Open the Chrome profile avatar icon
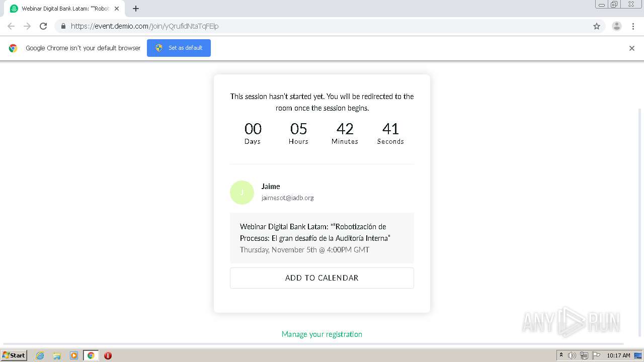This screenshot has height=362, width=644. [x=617, y=26]
